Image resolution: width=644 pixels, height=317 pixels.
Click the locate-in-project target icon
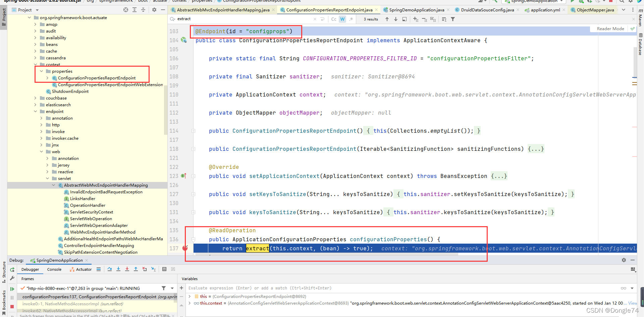(126, 10)
